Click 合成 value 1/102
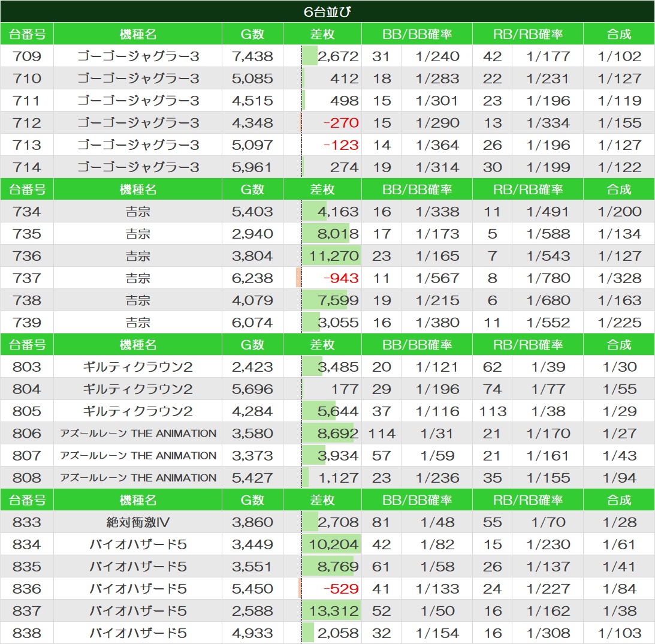The image size is (655, 644). click(619, 56)
